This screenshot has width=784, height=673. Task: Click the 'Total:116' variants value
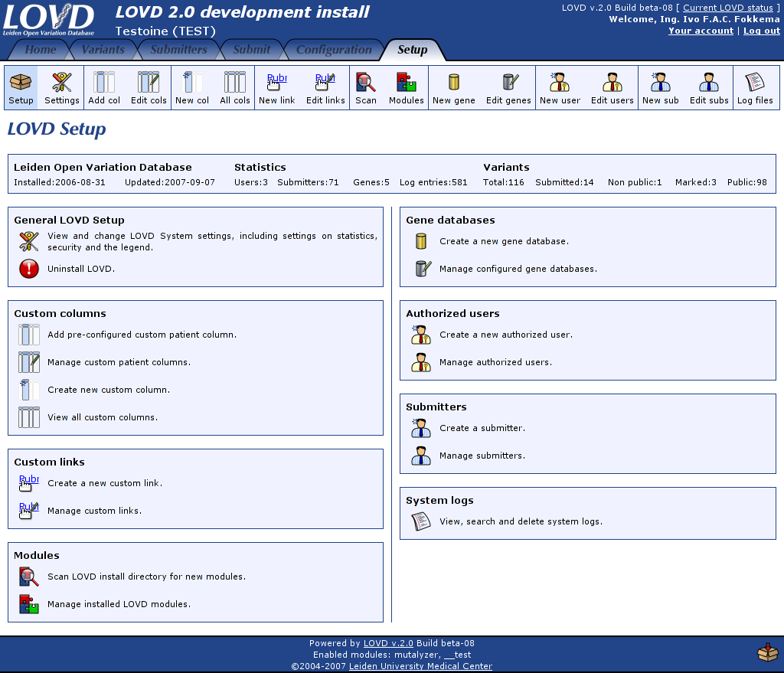tap(504, 182)
